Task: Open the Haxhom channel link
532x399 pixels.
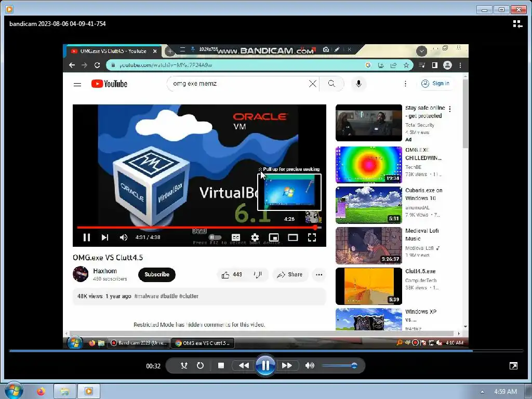Action: pos(105,271)
